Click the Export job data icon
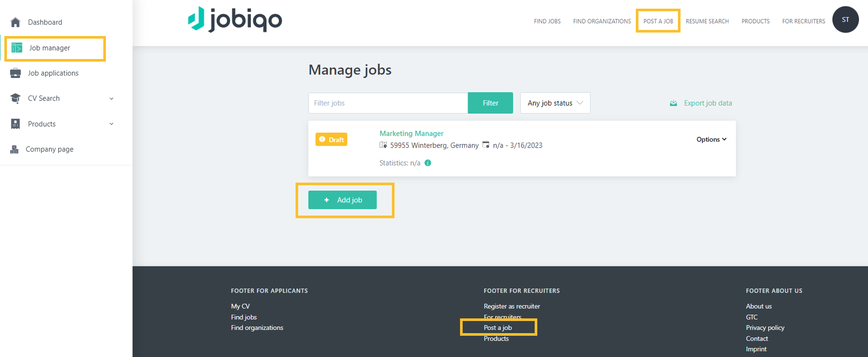Viewport: 868px width, 357px height. click(x=673, y=103)
